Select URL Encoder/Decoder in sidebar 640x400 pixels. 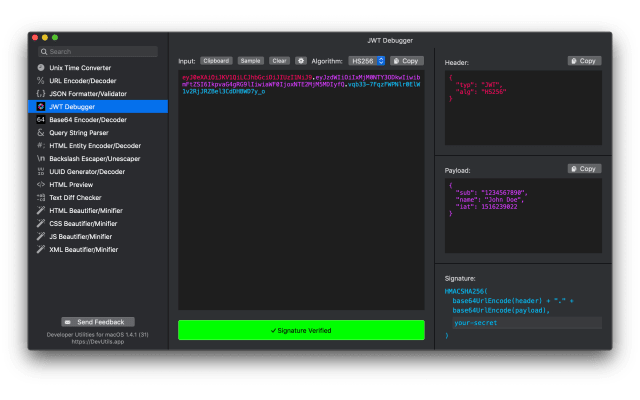98,81
